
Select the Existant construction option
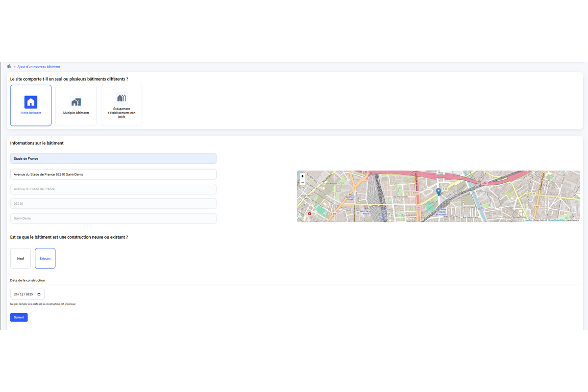click(x=45, y=258)
